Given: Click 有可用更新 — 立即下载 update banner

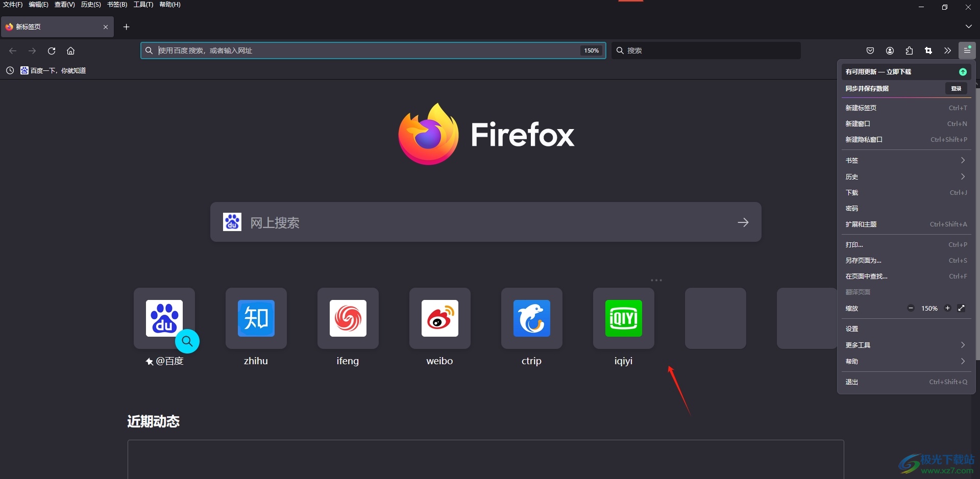Looking at the screenshot, I should pyautogui.click(x=906, y=72).
